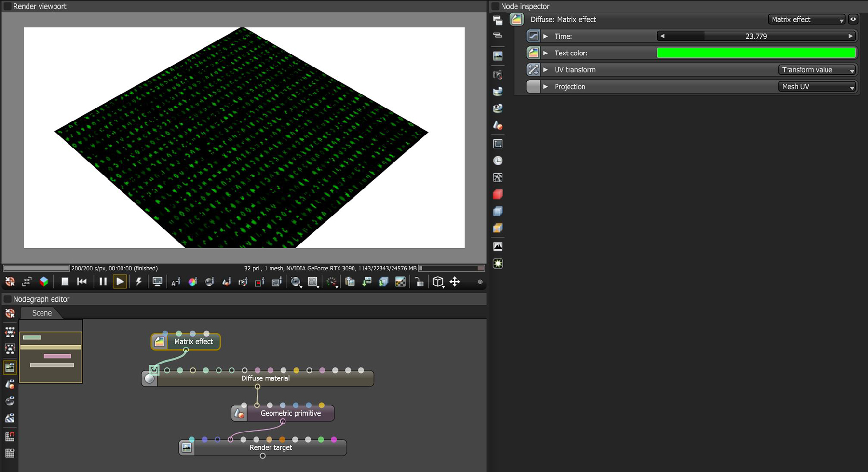Click the export render passes icon
The height and width of the screenshot is (472, 868).
tap(384, 282)
